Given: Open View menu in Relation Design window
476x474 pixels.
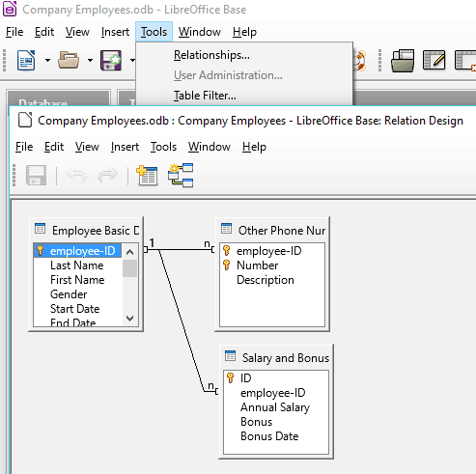Looking at the screenshot, I should 87,147.
